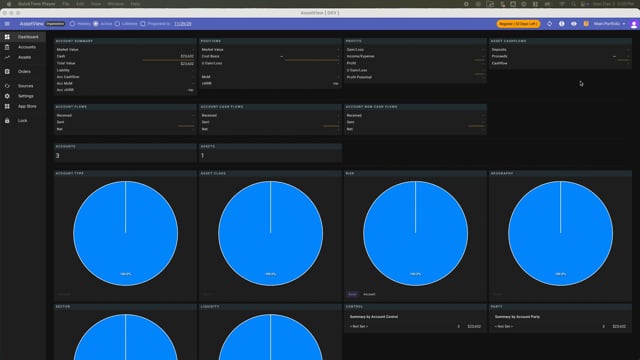Select the Lifetime radio button
The image size is (640, 360).
click(x=117, y=24)
